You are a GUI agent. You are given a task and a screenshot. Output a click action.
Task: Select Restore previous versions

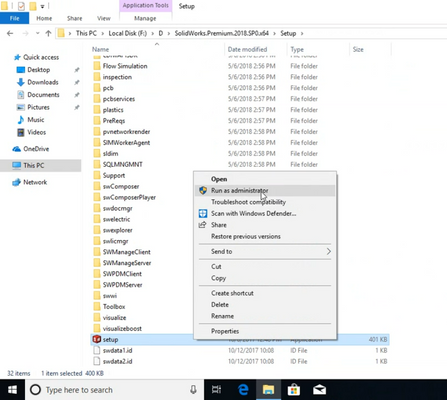click(x=265, y=236)
